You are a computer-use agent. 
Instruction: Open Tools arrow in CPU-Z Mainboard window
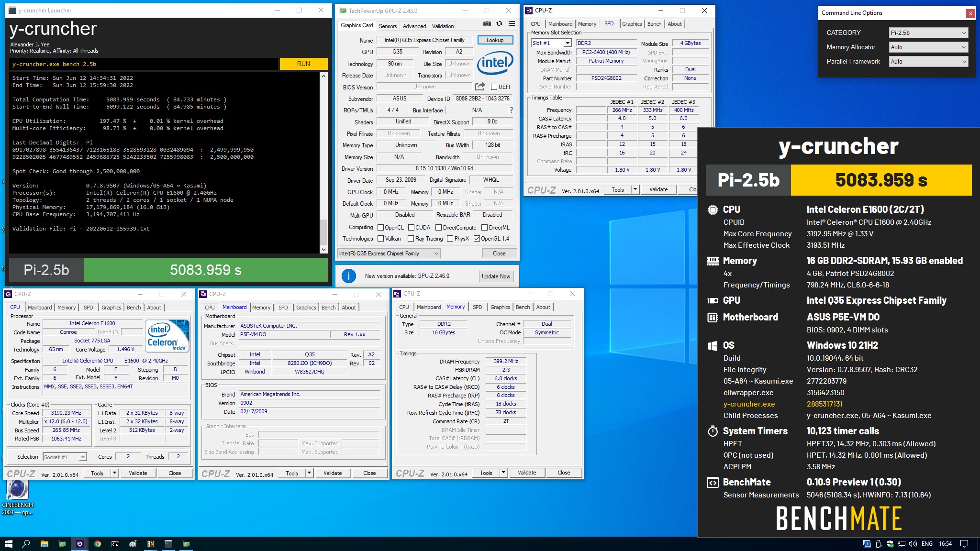tap(310, 473)
